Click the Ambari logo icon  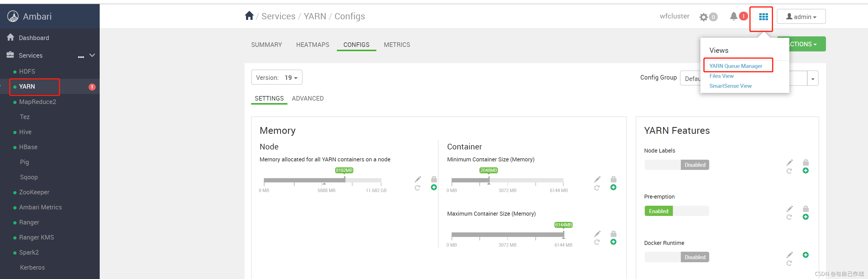13,16
